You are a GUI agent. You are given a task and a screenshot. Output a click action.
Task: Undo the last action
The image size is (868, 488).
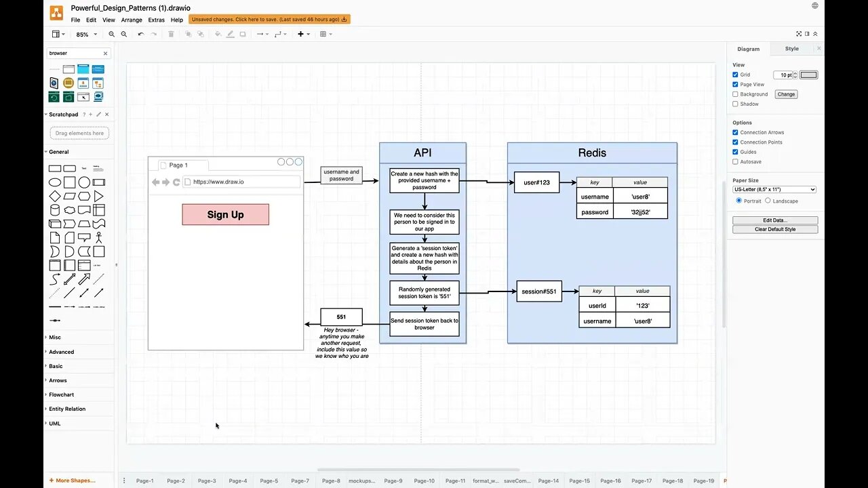click(x=141, y=34)
